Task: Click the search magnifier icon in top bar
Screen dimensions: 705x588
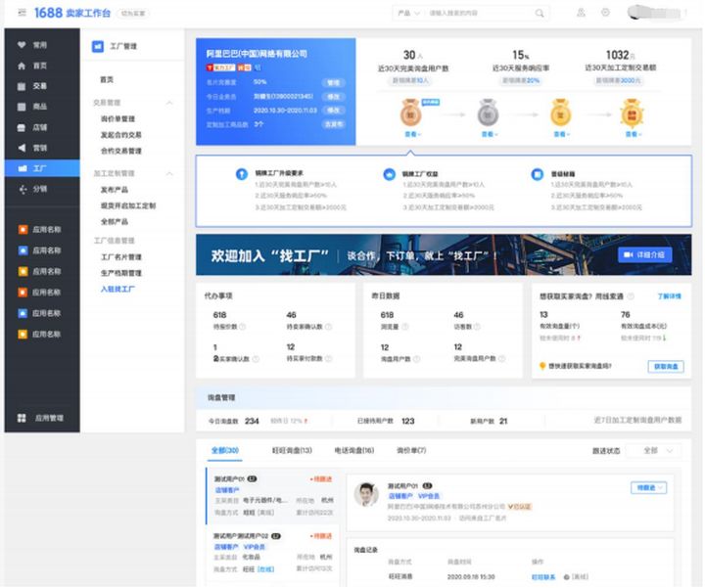Action: tap(540, 13)
